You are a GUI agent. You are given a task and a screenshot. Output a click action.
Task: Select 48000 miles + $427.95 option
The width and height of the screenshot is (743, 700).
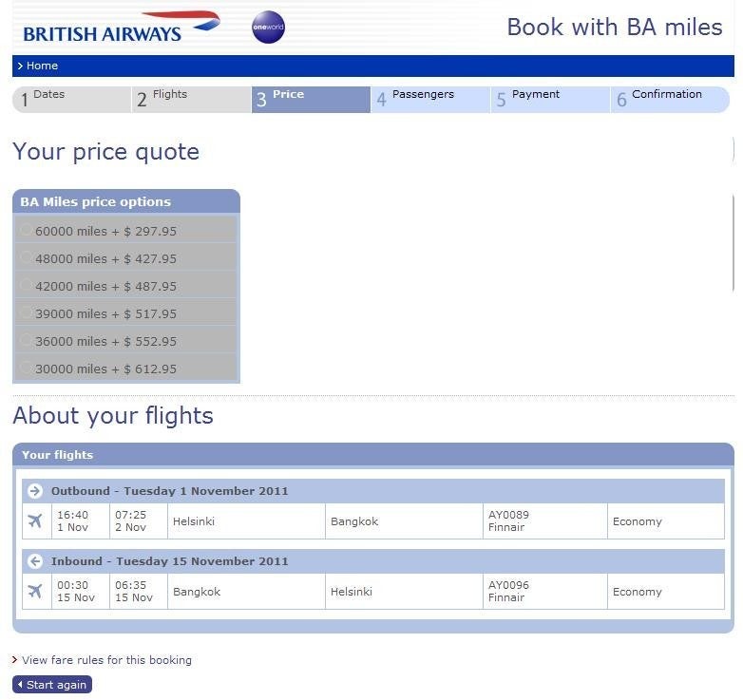tap(27, 258)
